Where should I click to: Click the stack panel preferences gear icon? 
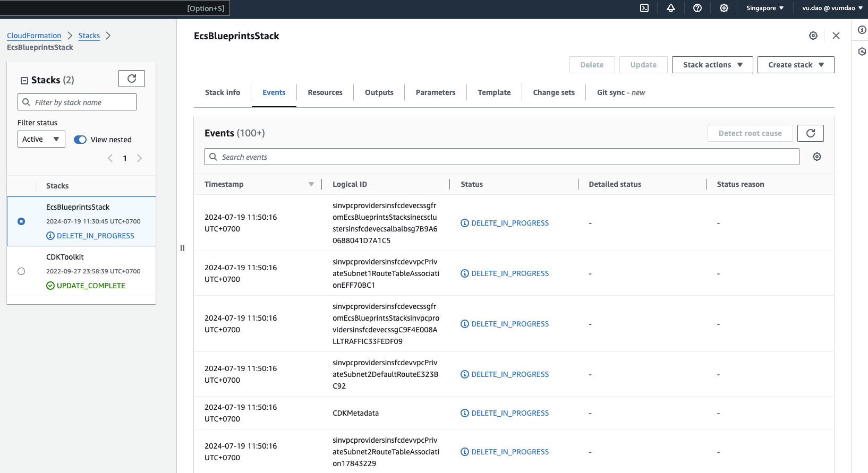pyautogui.click(x=813, y=36)
